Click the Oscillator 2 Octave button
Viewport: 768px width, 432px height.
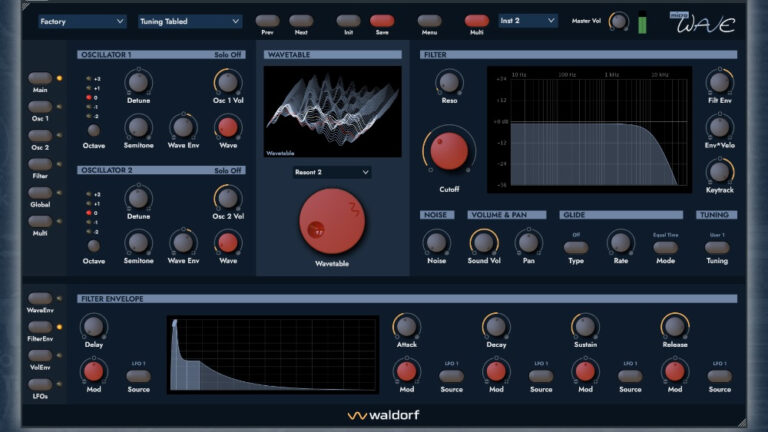94,246
